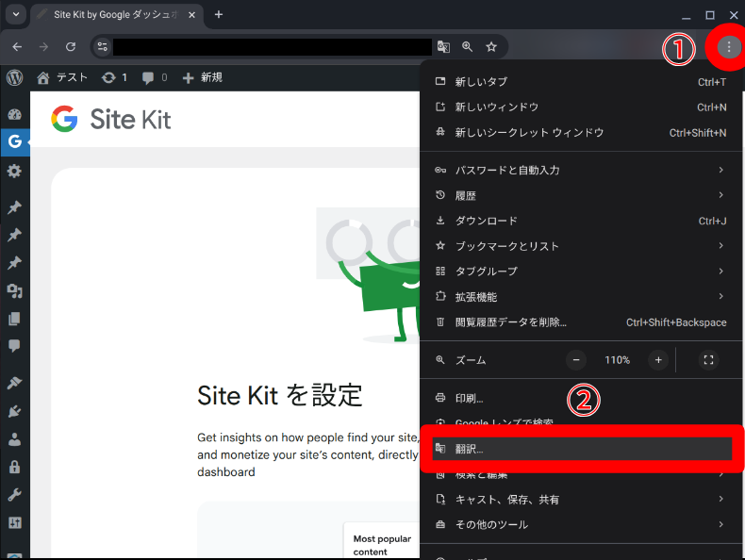Expand 履歴 submenu
This screenshot has height=560, width=745.
point(581,196)
